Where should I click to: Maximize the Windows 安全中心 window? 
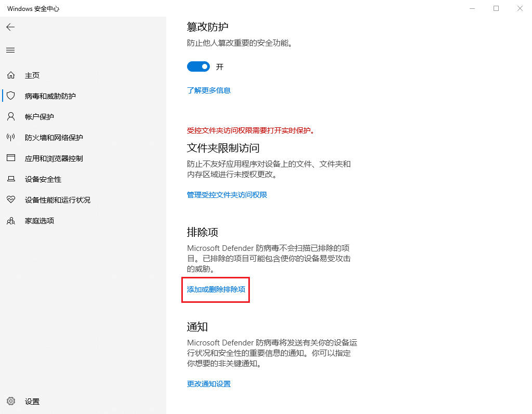[x=496, y=8]
